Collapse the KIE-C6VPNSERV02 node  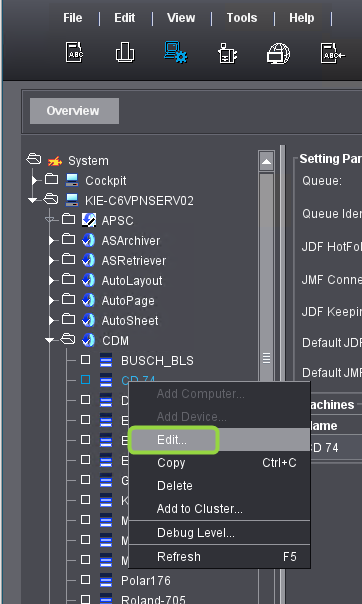pos(33,200)
